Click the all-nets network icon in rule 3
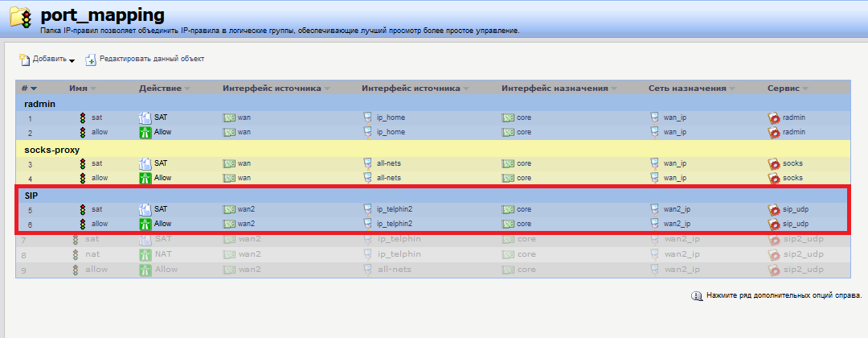868x338 pixels. (367, 163)
